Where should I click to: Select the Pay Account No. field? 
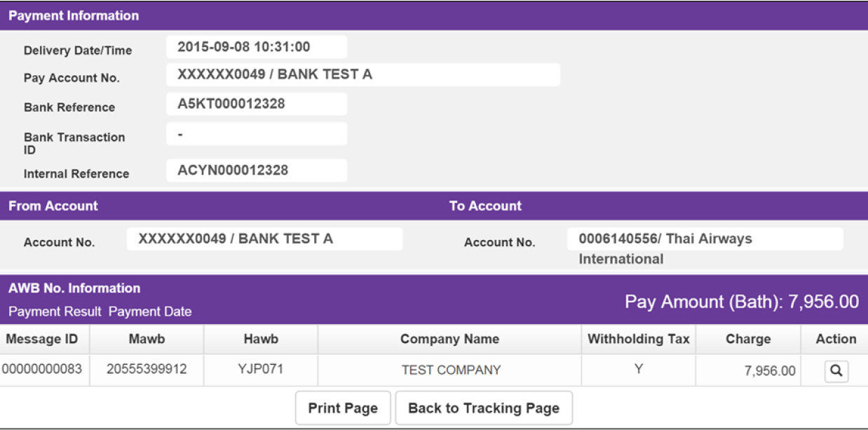tap(362, 74)
